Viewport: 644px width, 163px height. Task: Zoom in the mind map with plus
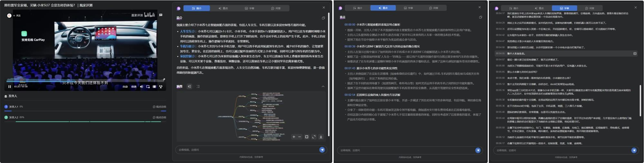pyautogui.click(x=294, y=137)
